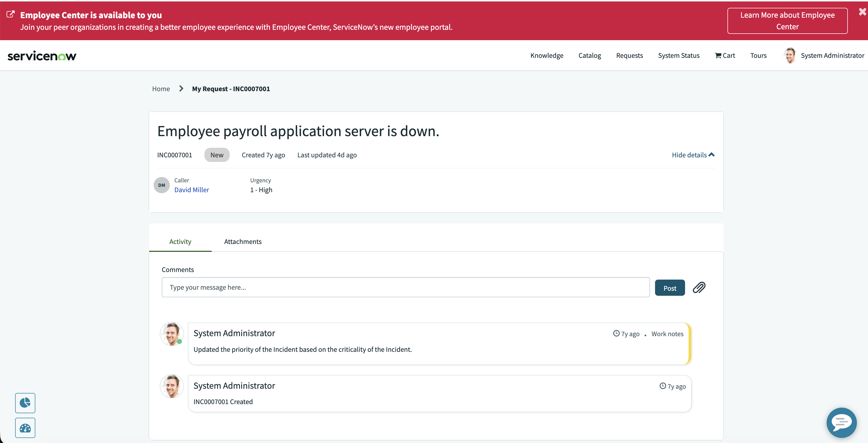This screenshot has width=868, height=443.
Task: Open the Requests menu item
Action: [x=629, y=55]
